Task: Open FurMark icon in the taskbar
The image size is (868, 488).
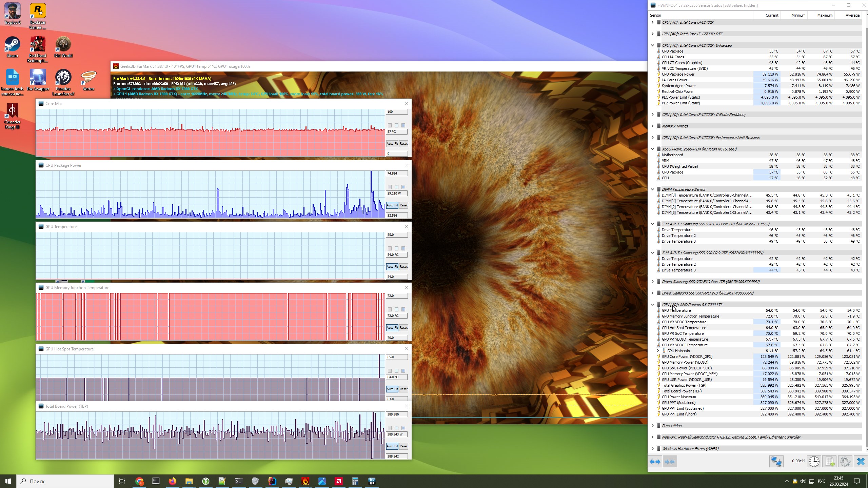Action: coord(305,481)
